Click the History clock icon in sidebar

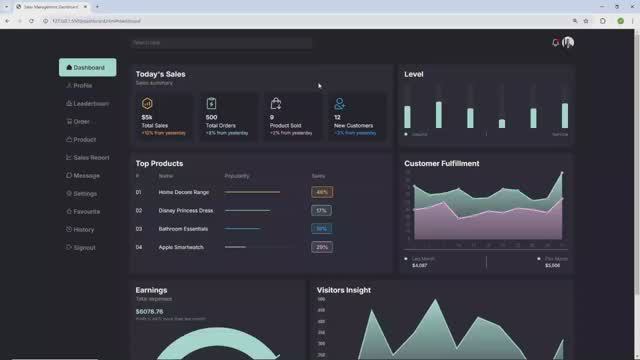pyautogui.click(x=69, y=229)
